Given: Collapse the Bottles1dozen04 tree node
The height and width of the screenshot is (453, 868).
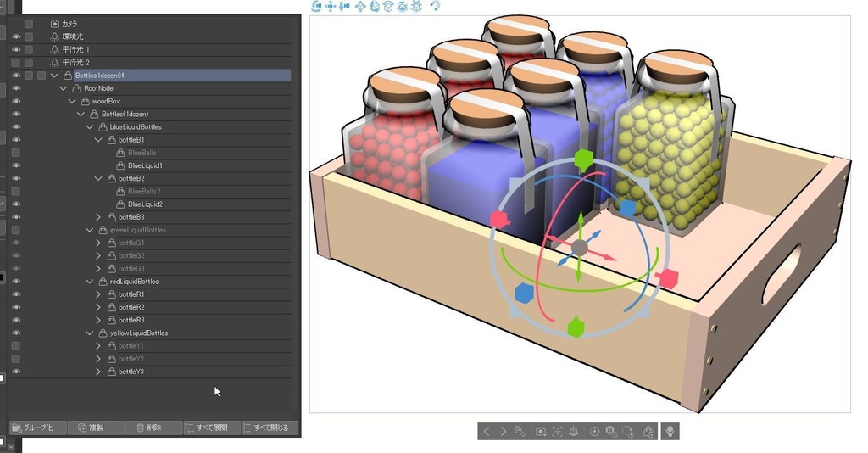Looking at the screenshot, I should [x=54, y=75].
